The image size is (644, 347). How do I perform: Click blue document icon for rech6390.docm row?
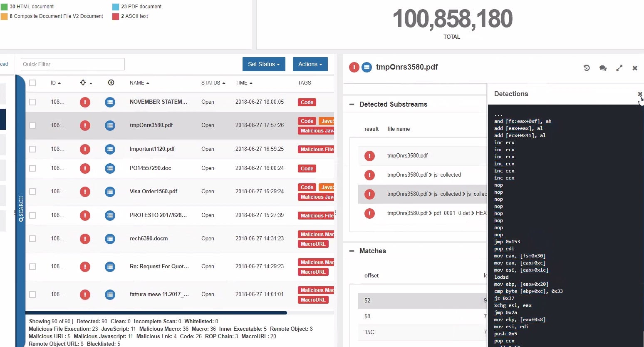point(110,239)
